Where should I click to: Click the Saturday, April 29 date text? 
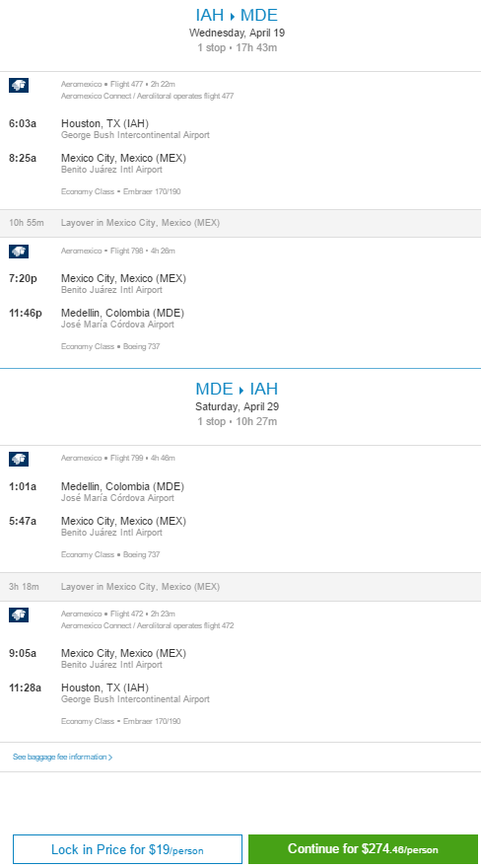[238, 406]
